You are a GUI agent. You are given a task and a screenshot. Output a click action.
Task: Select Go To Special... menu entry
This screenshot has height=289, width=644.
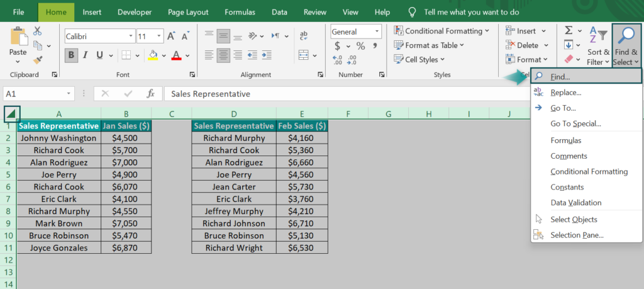point(575,124)
